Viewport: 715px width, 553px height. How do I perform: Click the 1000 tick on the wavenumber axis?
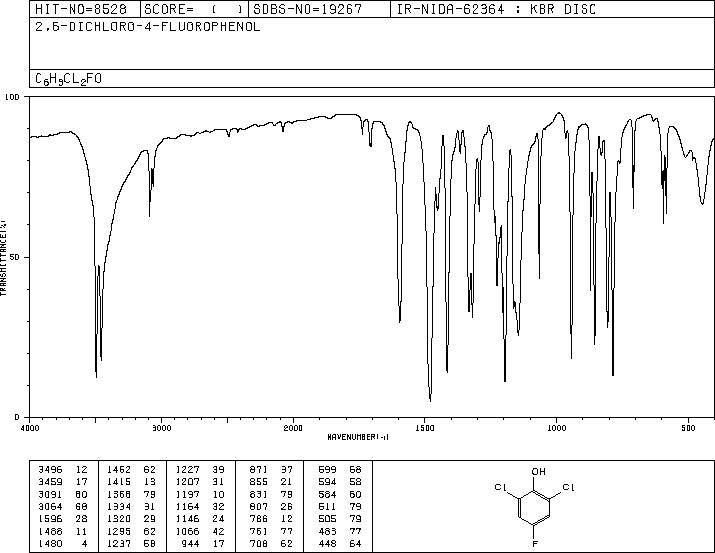click(x=556, y=428)
